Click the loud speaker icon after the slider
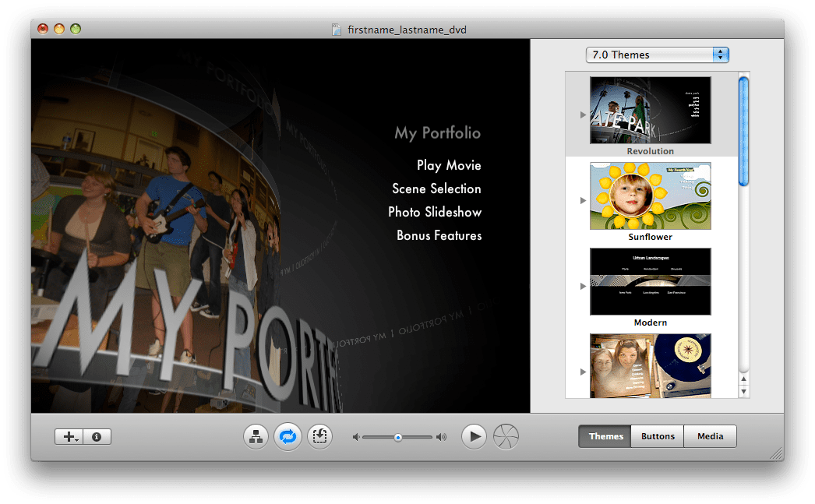 pyautogui.click(x=441, y=436)
